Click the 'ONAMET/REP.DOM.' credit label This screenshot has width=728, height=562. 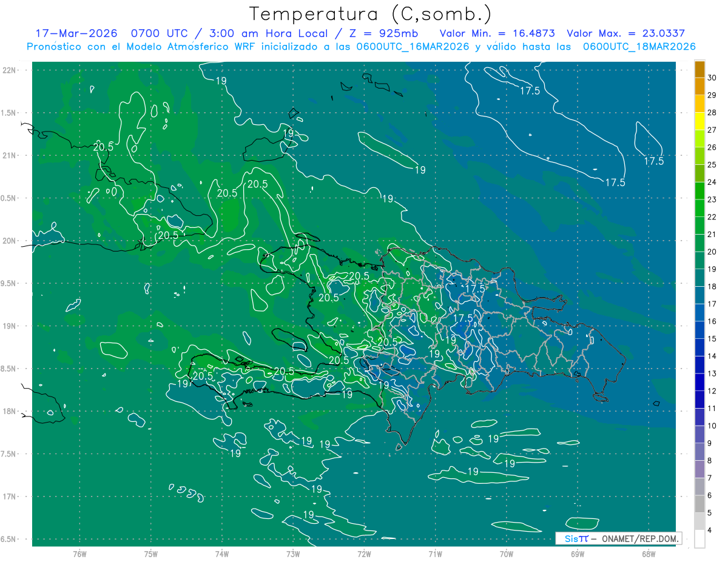pyautogui.click(x=639, y=538)
